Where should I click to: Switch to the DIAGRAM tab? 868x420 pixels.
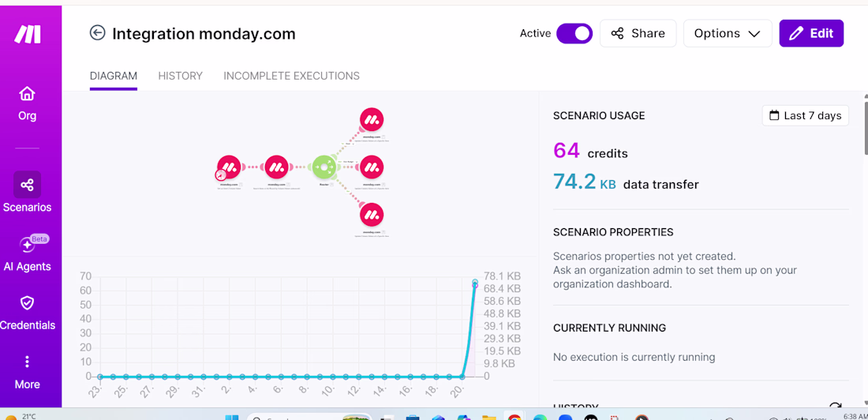(x=114, y=76)
